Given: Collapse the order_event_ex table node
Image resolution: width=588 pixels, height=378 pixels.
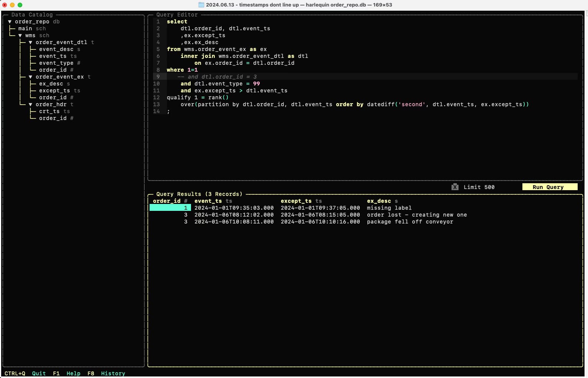Looking at the screenshot, I should pos(31,77).
